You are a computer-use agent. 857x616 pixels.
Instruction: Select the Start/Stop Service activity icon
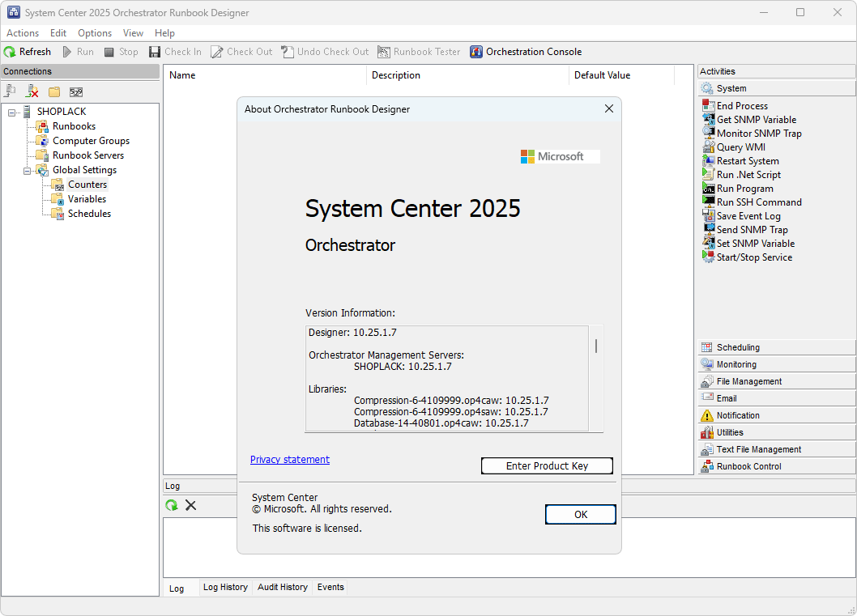pos(708,257)
